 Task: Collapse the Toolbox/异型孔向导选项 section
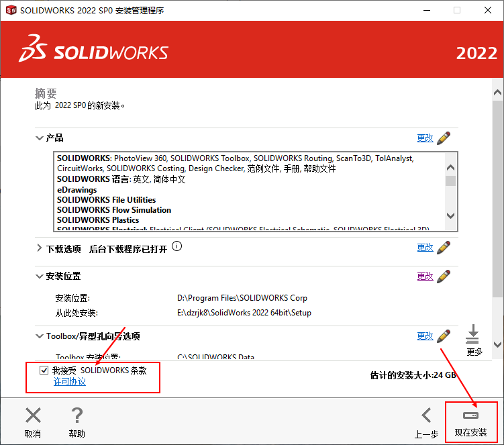tap(39, 336)
